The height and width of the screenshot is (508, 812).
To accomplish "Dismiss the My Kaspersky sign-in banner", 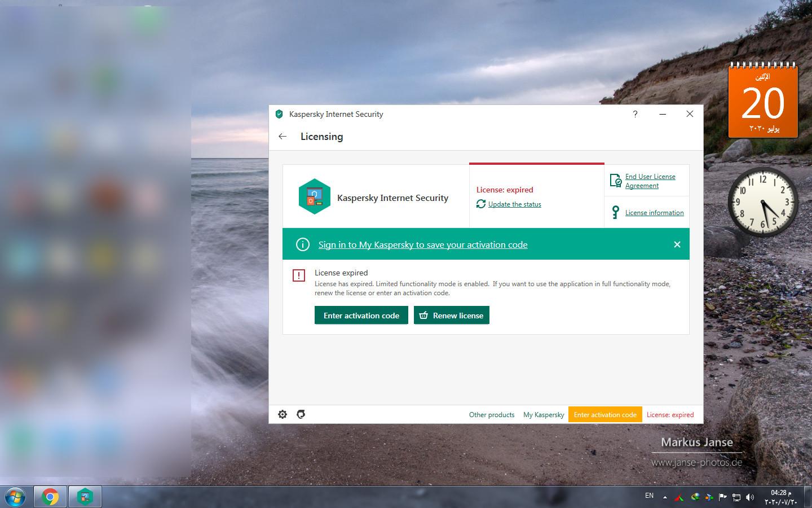I will (x=677, y=244).
